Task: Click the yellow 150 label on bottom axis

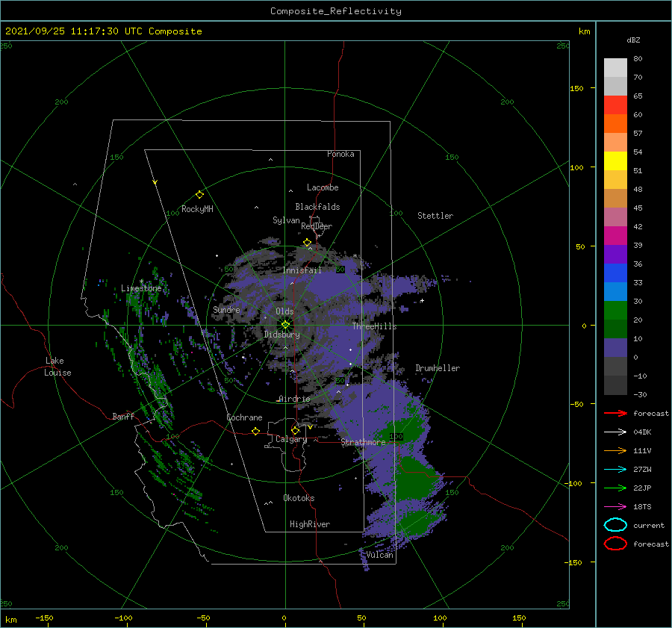Action: point(519,618)
